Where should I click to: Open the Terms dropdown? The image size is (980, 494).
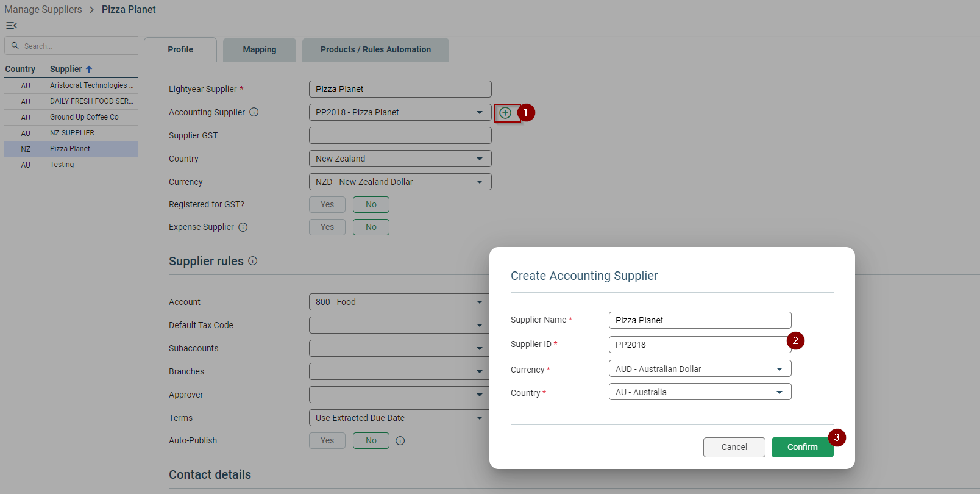click(399, 418)
